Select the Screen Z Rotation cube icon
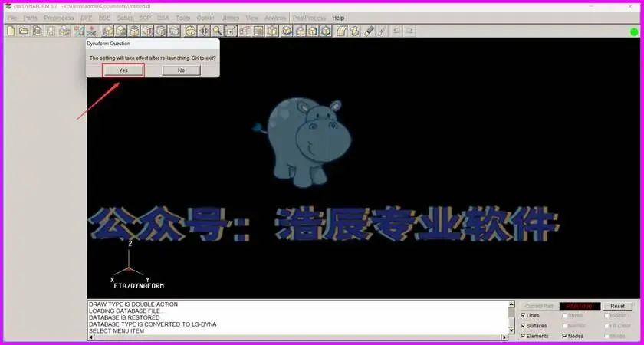This screenshot has height=345, width=644. point(175,31)
